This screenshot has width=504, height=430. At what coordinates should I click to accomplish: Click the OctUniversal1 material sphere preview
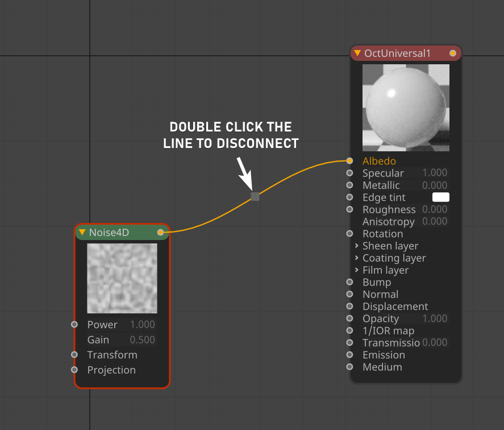pos(406,108)
